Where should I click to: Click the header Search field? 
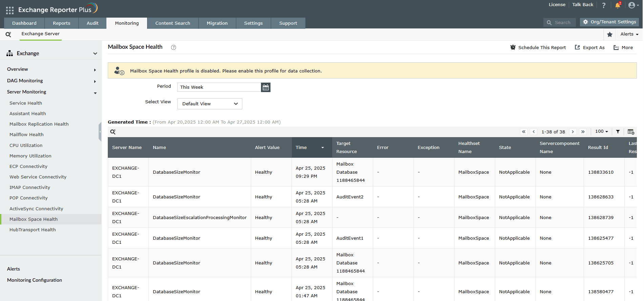560,22
